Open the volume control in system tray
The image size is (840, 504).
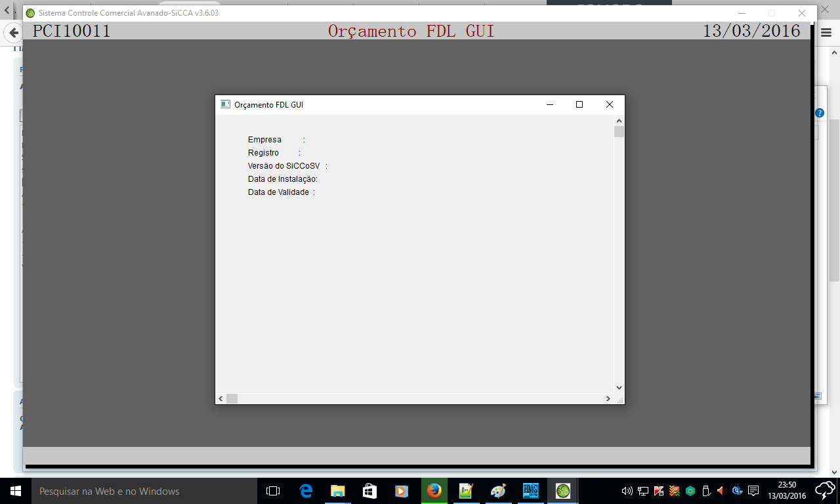(627, 491)
